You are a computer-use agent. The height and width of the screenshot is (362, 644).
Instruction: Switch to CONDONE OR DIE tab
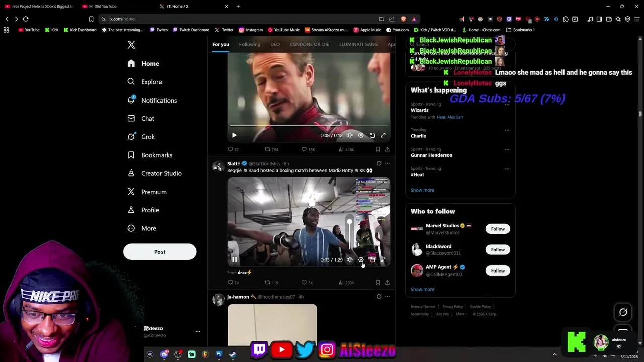(309, 44)
